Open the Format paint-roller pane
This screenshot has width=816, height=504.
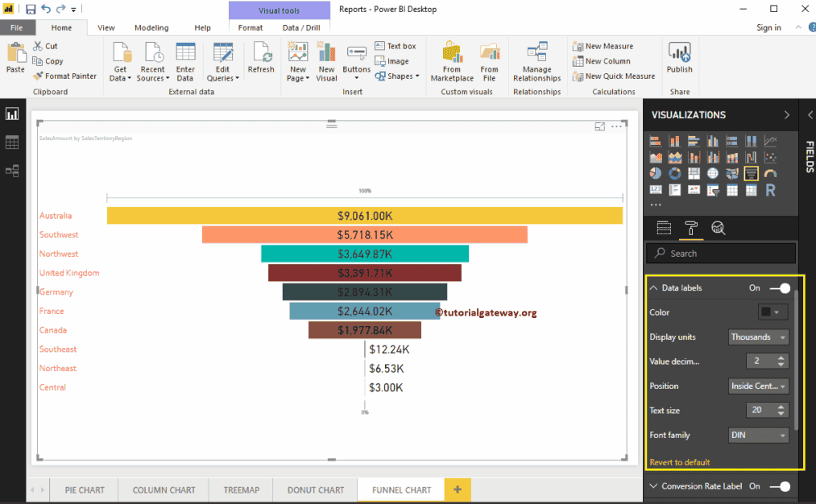pos(691,228)
